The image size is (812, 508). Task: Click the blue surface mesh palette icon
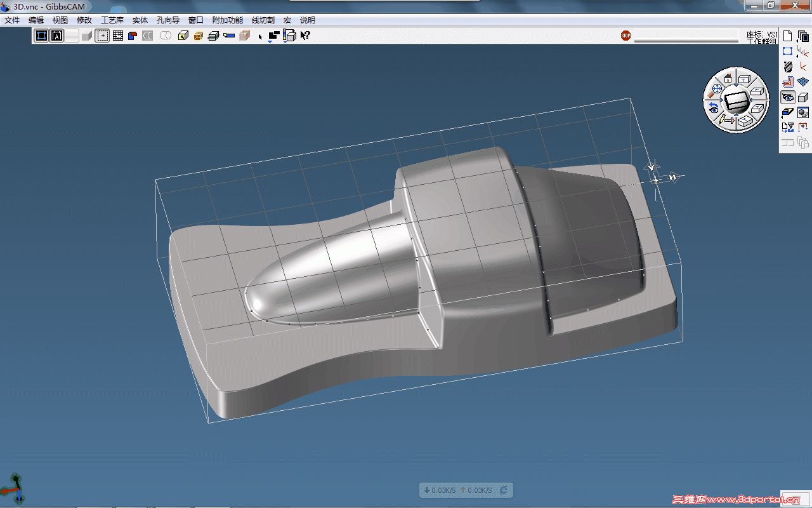point(803,82)
